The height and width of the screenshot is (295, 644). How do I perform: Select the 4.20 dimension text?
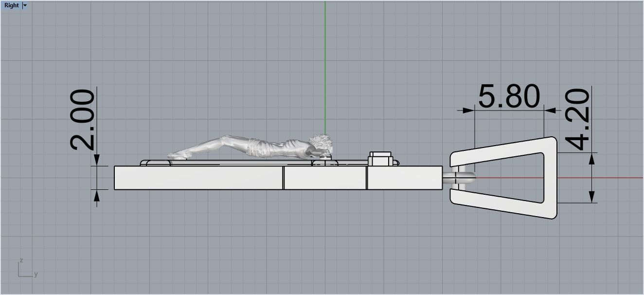click(577, 119)
